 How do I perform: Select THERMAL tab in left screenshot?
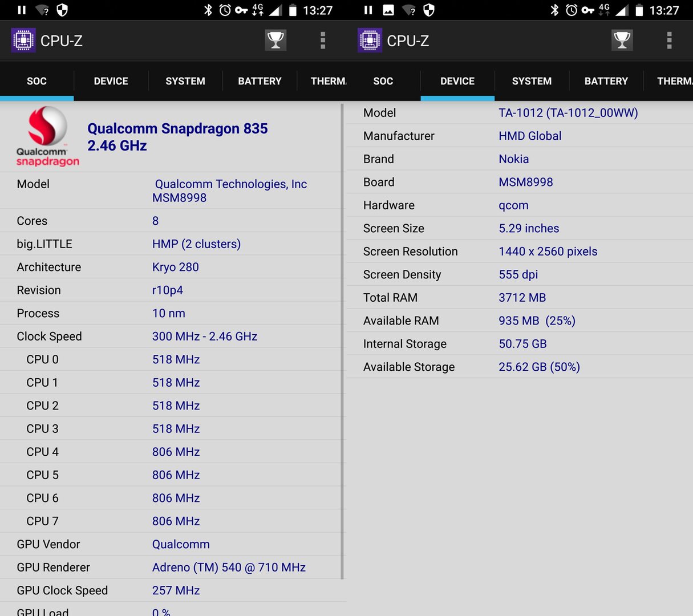click(322, 81)
